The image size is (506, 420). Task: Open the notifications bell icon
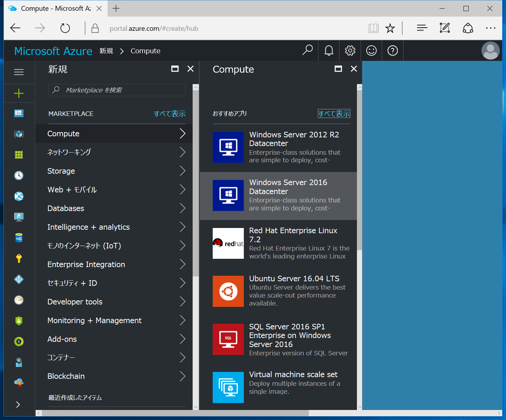click(x=329, y=51)
